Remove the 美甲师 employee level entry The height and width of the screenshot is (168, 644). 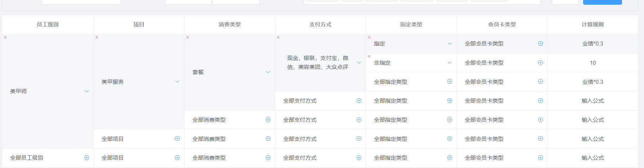pos(5,37)
